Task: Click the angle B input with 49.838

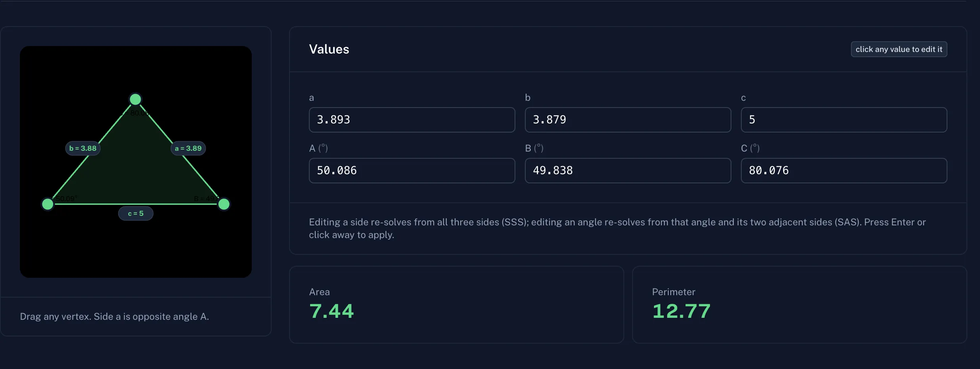Action: [628, 171]
